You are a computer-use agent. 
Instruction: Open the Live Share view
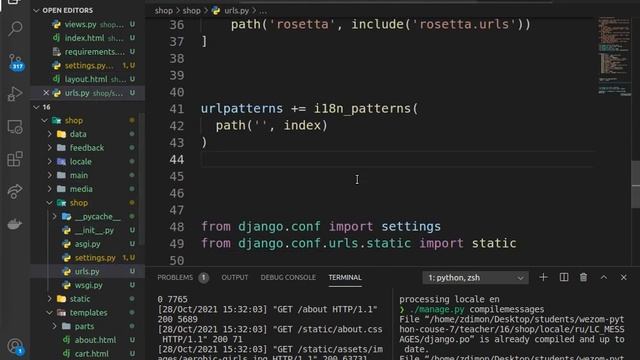(x=15, y=191)
